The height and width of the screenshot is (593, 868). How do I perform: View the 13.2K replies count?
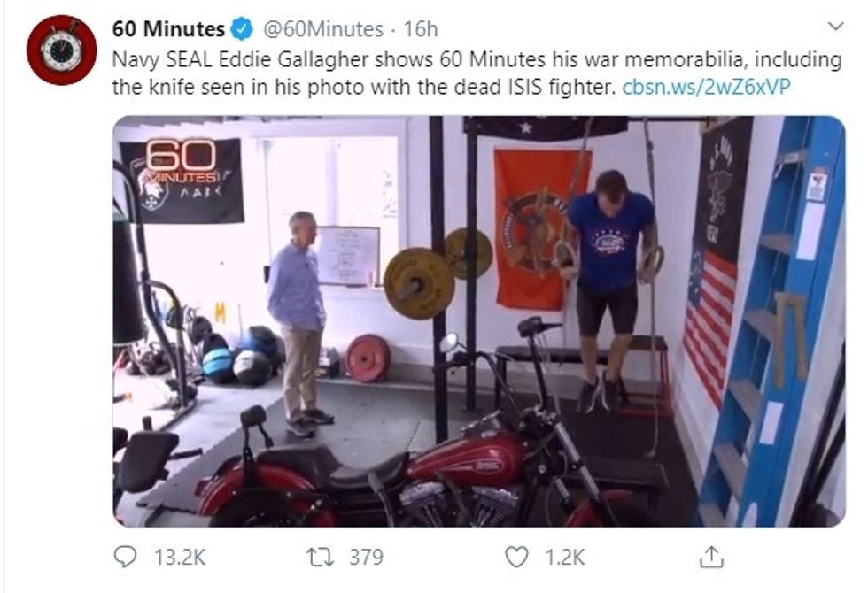click(180, 557)
